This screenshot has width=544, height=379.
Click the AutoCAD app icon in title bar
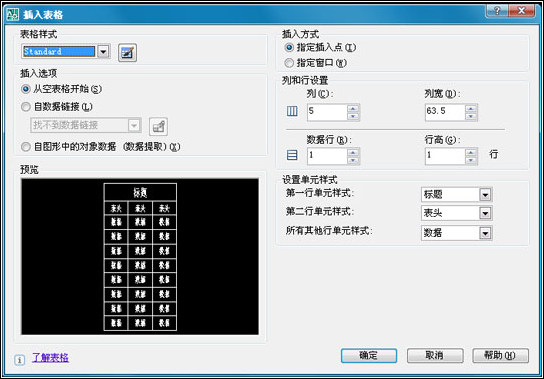[13, 15]
